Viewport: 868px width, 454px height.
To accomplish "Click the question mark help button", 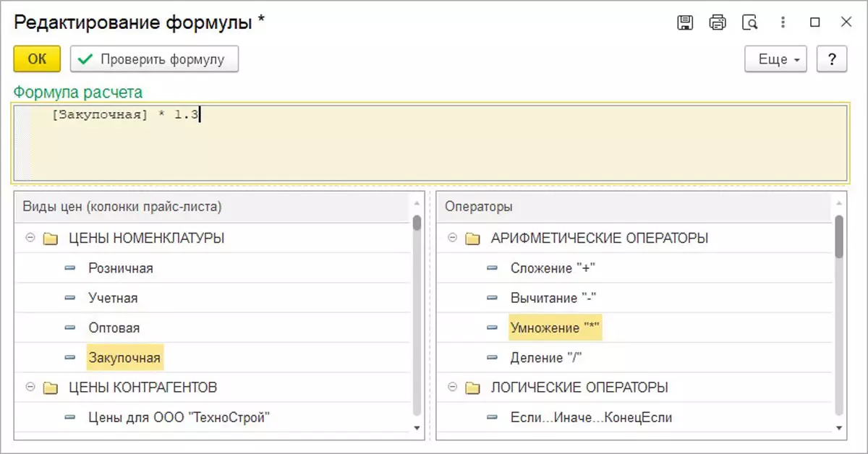I will [x=831, y=59].
